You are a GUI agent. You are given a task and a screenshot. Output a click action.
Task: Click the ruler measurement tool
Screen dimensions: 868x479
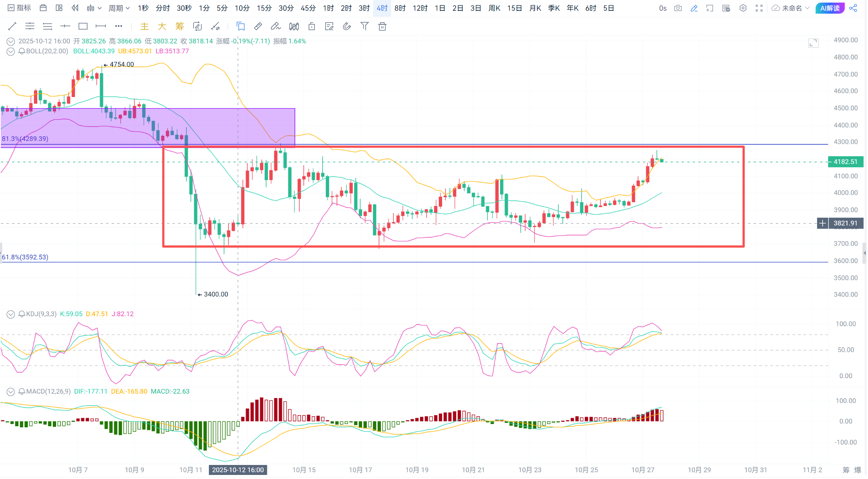point(258,26)
